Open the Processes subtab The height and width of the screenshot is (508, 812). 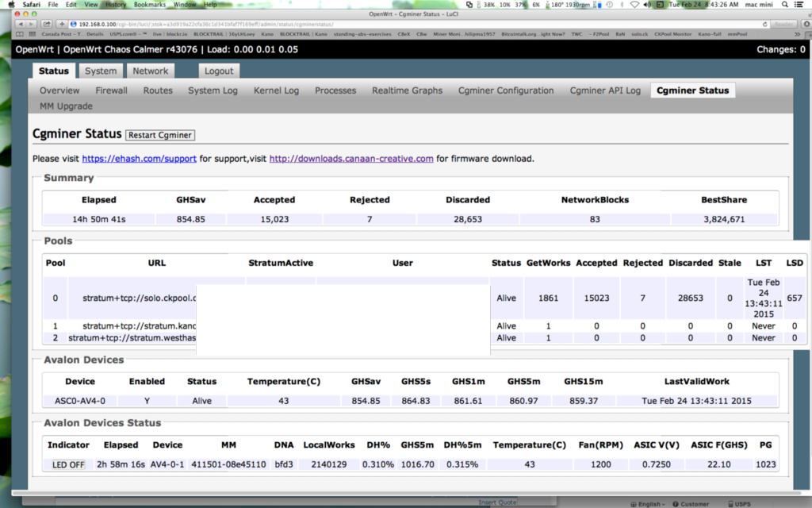coord(335,90)
